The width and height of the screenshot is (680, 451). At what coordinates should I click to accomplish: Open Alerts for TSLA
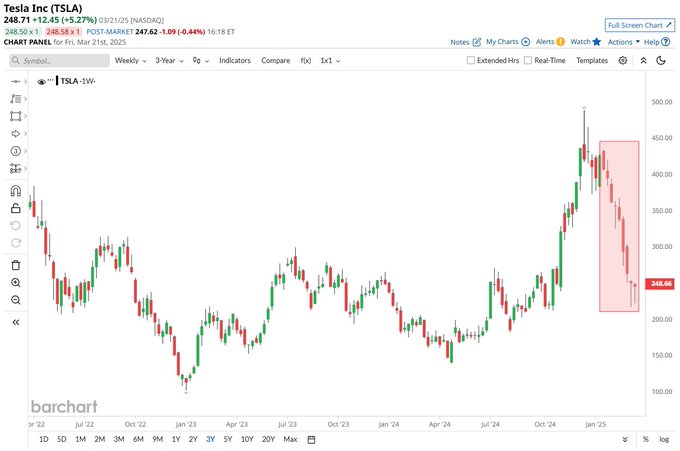[x=550, y=42]
